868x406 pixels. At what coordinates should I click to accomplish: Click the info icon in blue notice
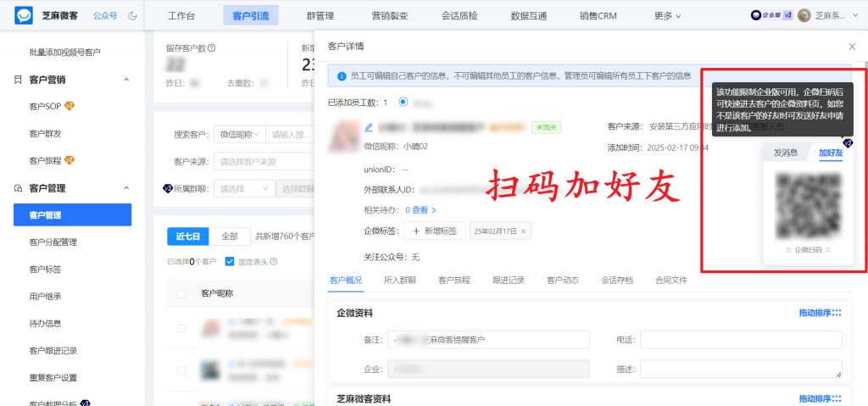click(x=342, y=75)
